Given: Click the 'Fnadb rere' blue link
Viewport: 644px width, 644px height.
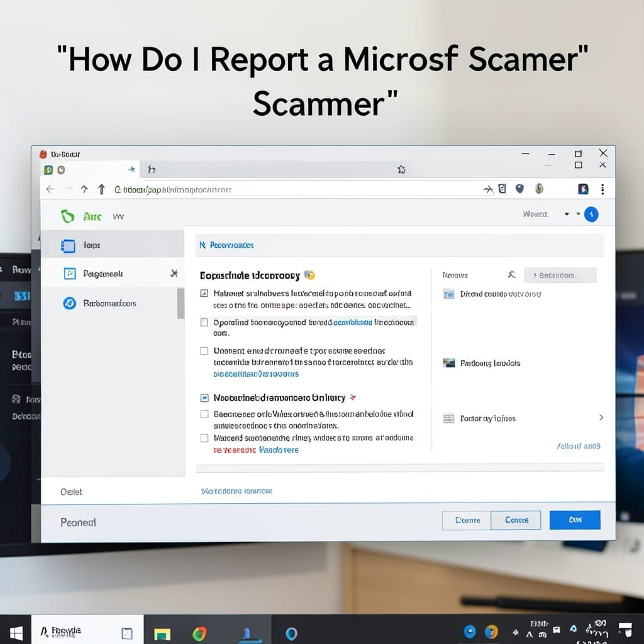Looking at the screenshot, I should 279,450.
